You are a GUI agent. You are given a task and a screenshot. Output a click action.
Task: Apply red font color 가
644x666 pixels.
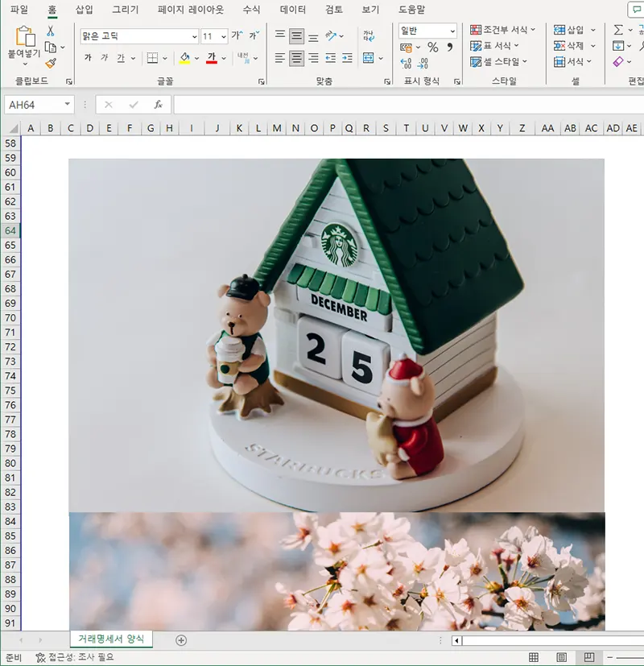212,58
